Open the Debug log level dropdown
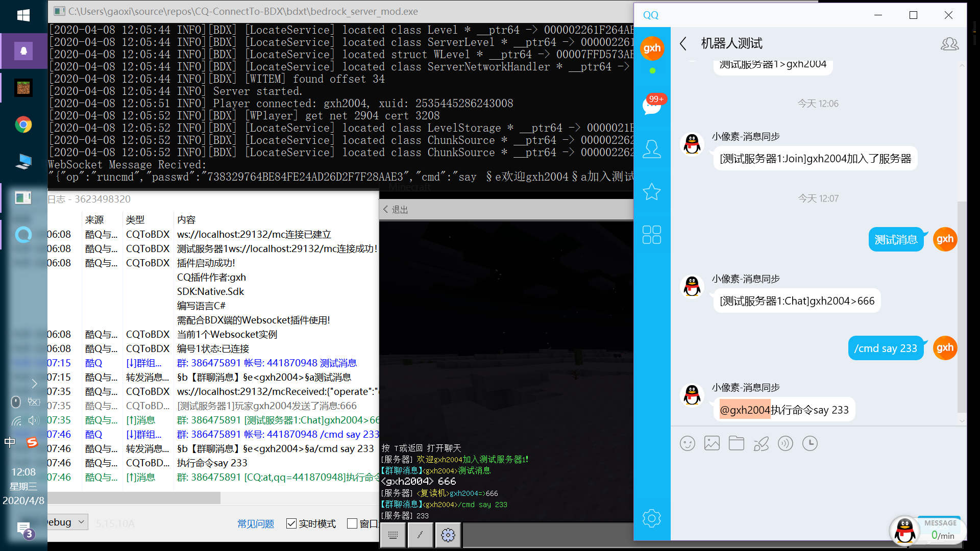Image resolution: width=980 pixels, height=551 pixels. click(x=66, y=522)
